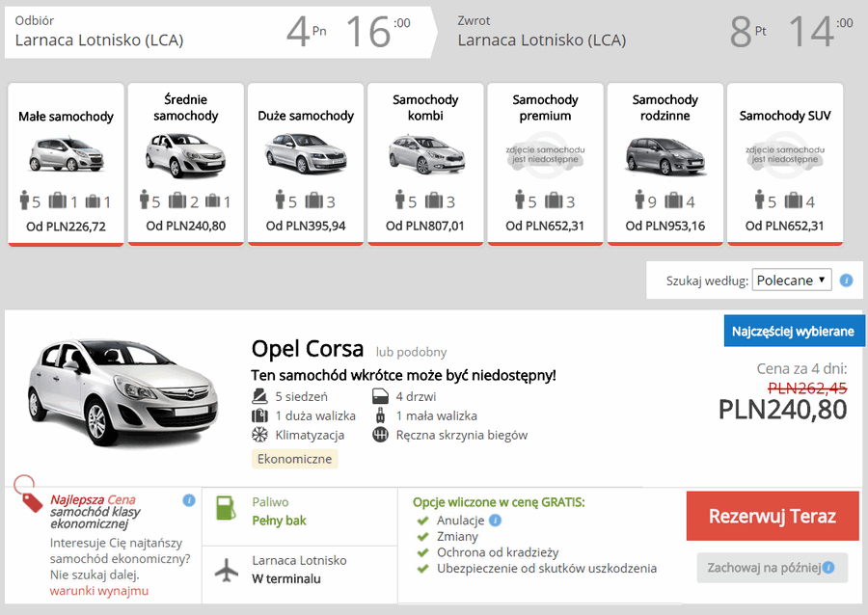This screenshot has height=615, width=868.
Task: Click the door icon beside 4 drzwi
Action: [380, 396]
